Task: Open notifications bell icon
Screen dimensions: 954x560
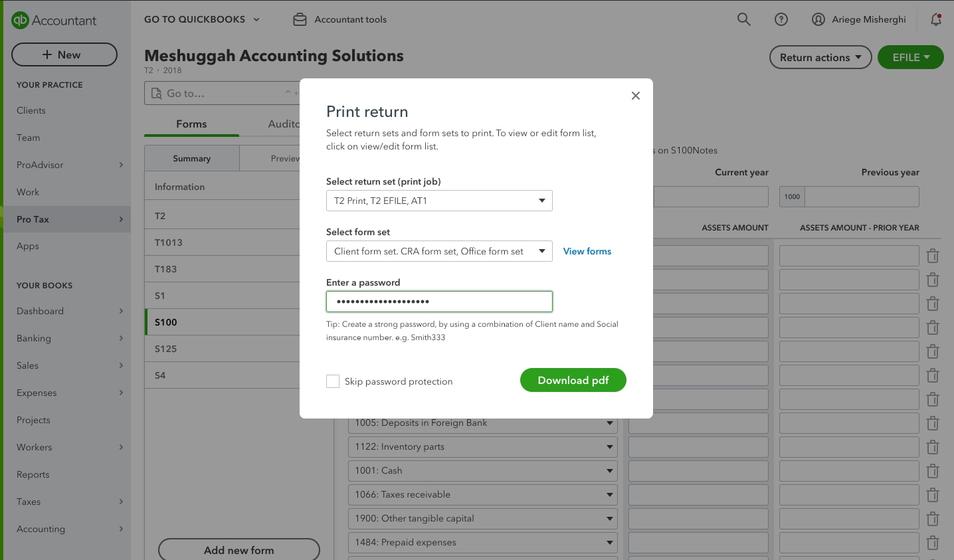Action: 936,19
